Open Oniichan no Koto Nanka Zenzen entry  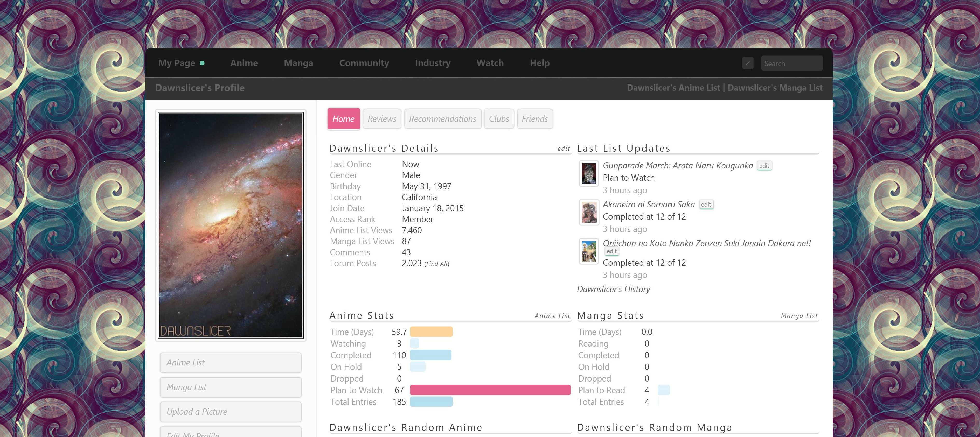[x=707, y=243]
